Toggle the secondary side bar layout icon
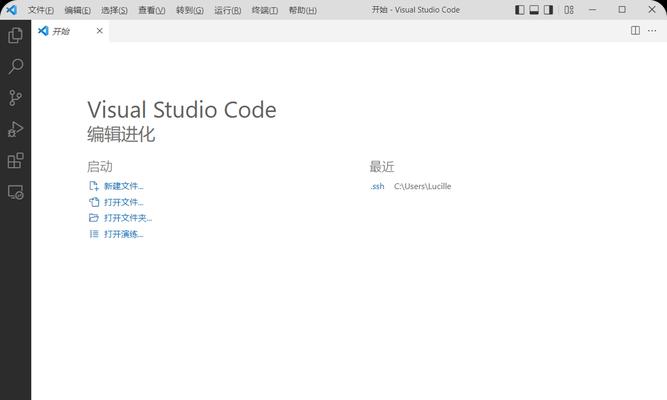This screenshot has height=400, width=667. pyautogui.click(x=548, y=9)
